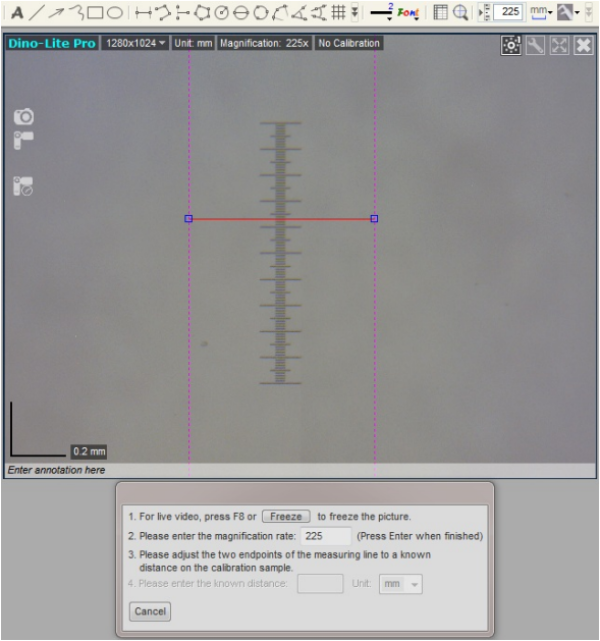The width and height of the screenshot is (600, 641).
Task: Switch preview to full screen
Action: (x=559, y=45)
